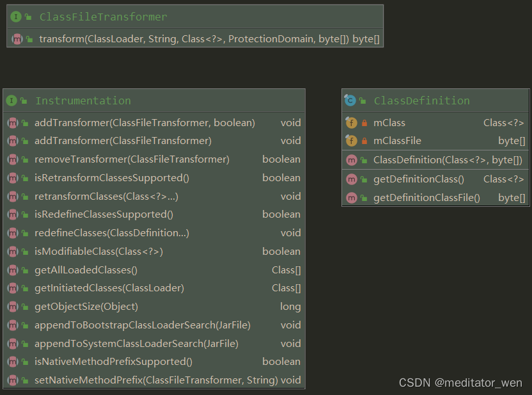Click the method icon of isRedefineClassesSupported()
This screenshot has width=532, height=395.
click(13, 214)
